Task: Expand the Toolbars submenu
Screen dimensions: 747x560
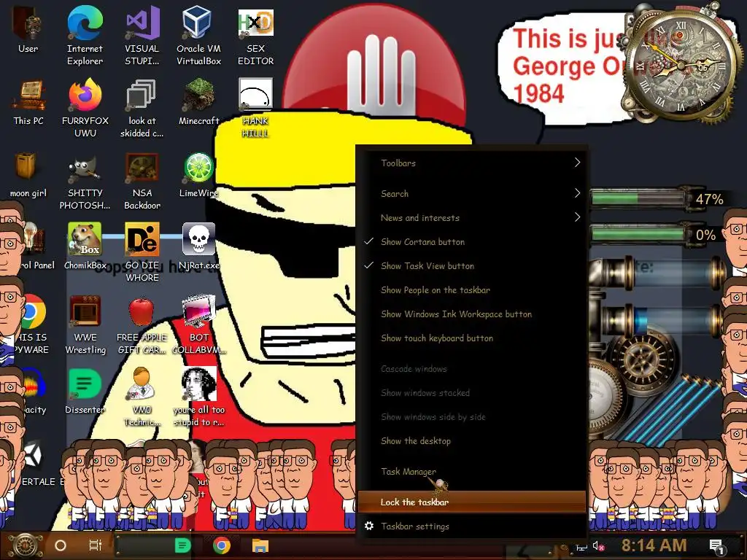Action: coord(472,163)
